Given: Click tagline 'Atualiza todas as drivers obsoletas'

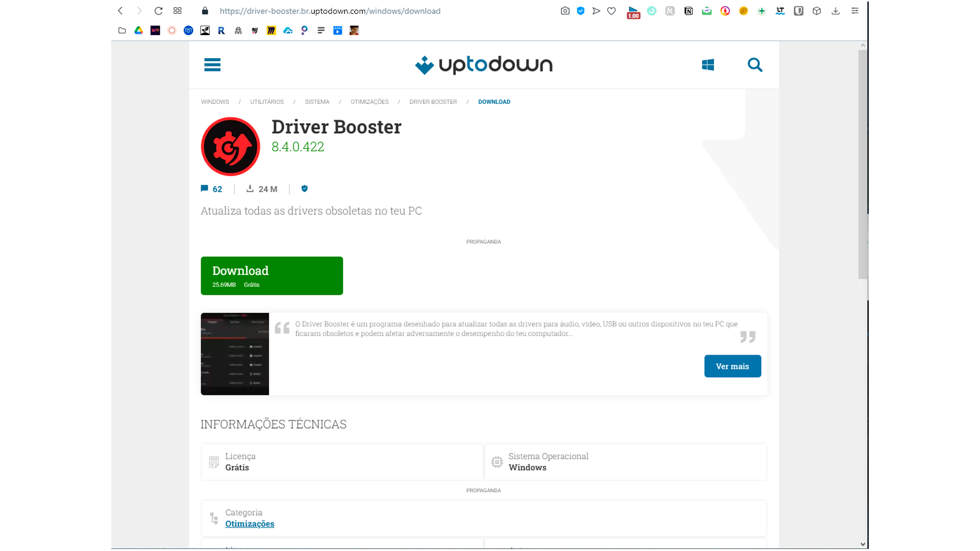Looking at the screenshot, I should click(311, 211).
